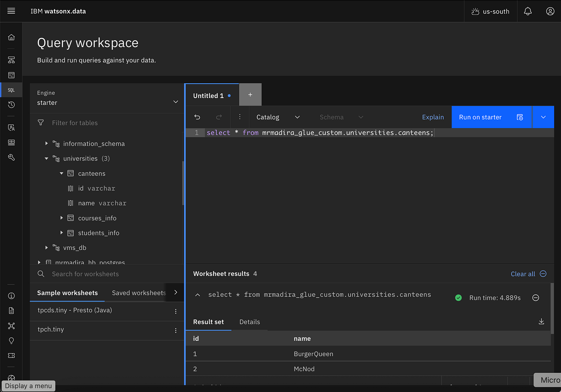Select the id varchar column

click(97, 188)
